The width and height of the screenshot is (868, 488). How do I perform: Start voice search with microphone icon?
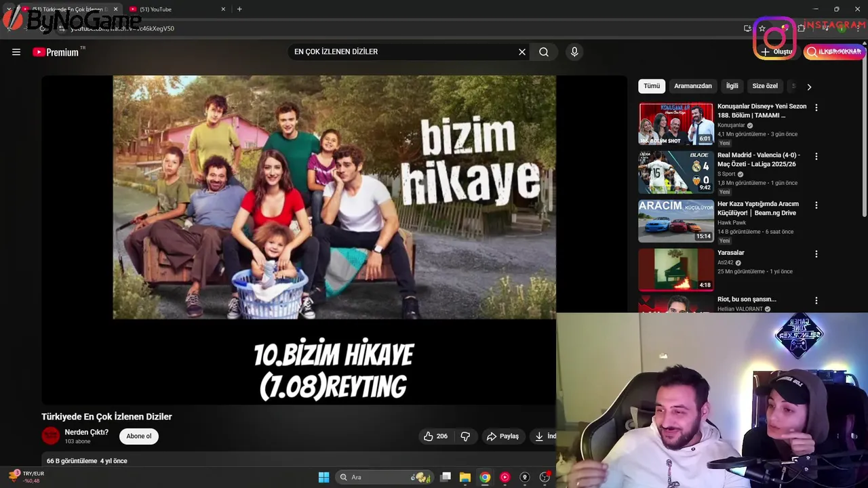[574, 52]
